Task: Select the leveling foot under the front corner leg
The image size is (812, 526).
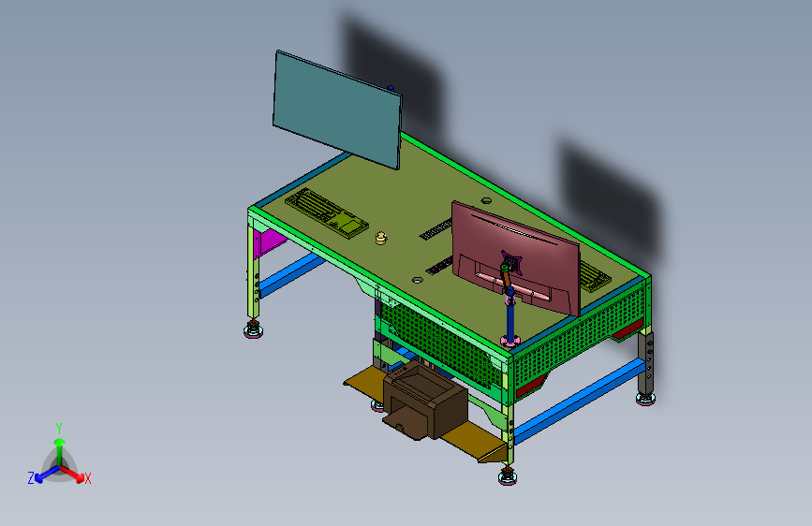Action: (508, 476)
